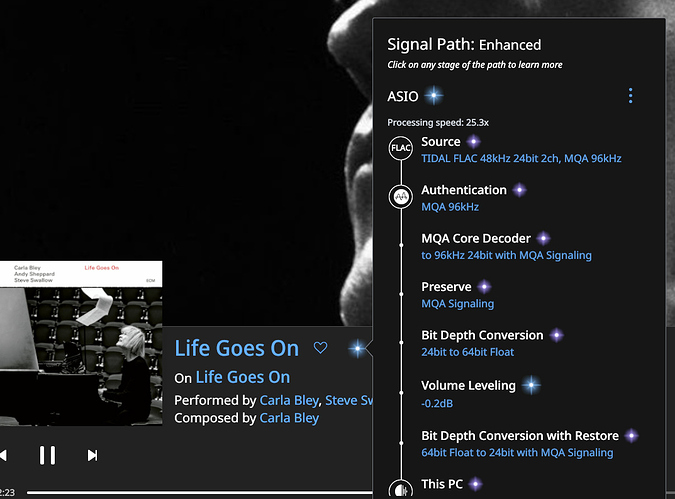The height and width of the screenshot is (499, 675).
Task: Click the Source stage label
Action: coord(441,142)
